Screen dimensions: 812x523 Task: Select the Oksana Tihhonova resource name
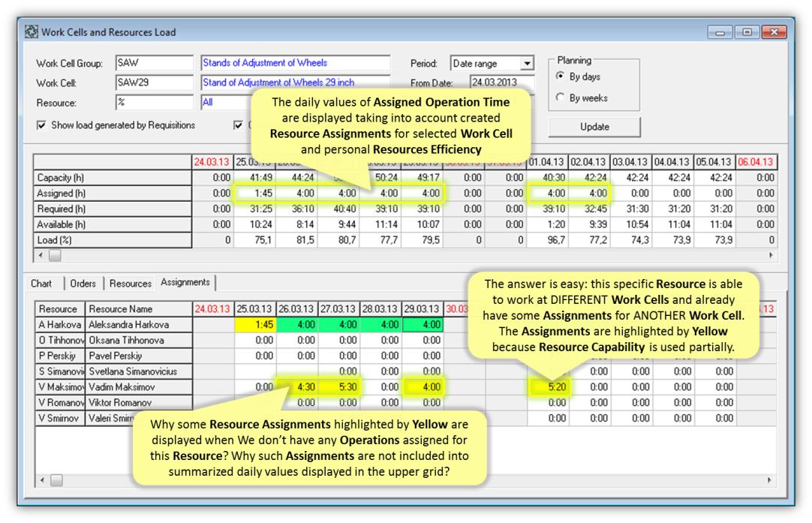coord(139,340)
